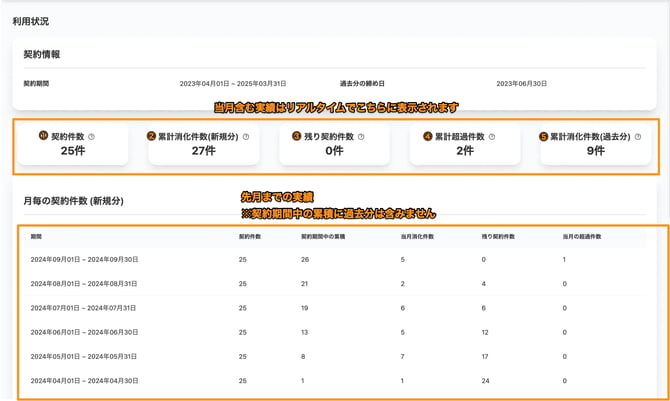
Task: Click the 契約情報 section heading
Action: (42, 54)
